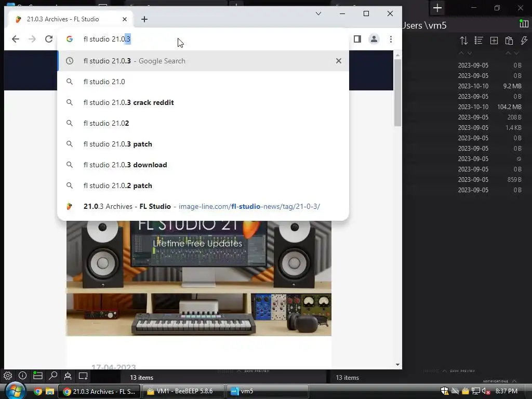This screenshot has width=532, height=399.
Task: Go back using Chrome's back arrow
Action: pyautogui.click(x=15, y=39)
